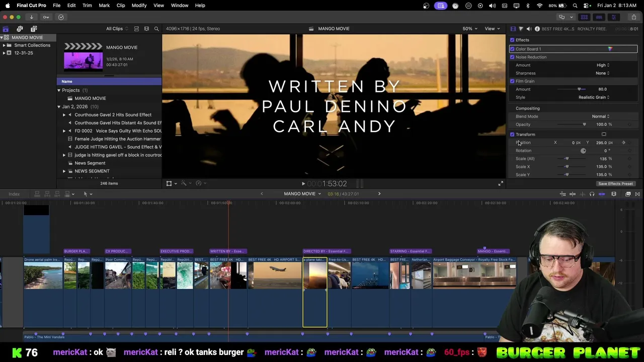Open the File menu
Viewport: 644px width, 362px height.
point(56,6)
